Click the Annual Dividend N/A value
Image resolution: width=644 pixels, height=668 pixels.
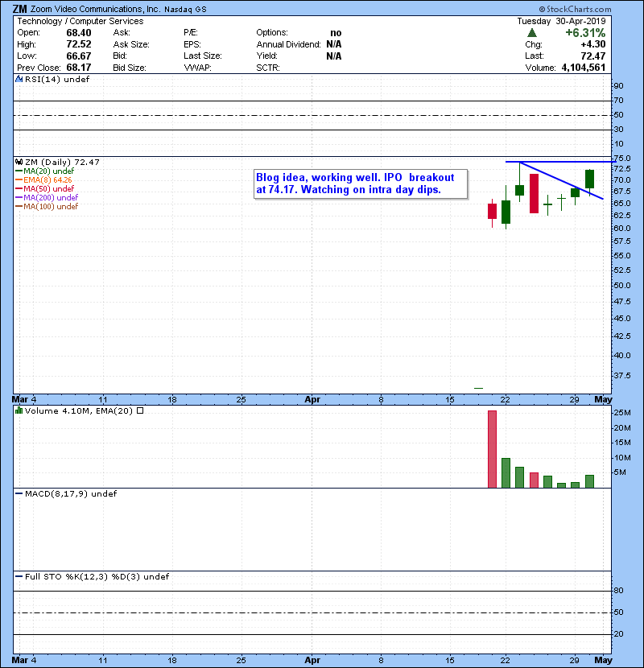[x=334, y=44]
